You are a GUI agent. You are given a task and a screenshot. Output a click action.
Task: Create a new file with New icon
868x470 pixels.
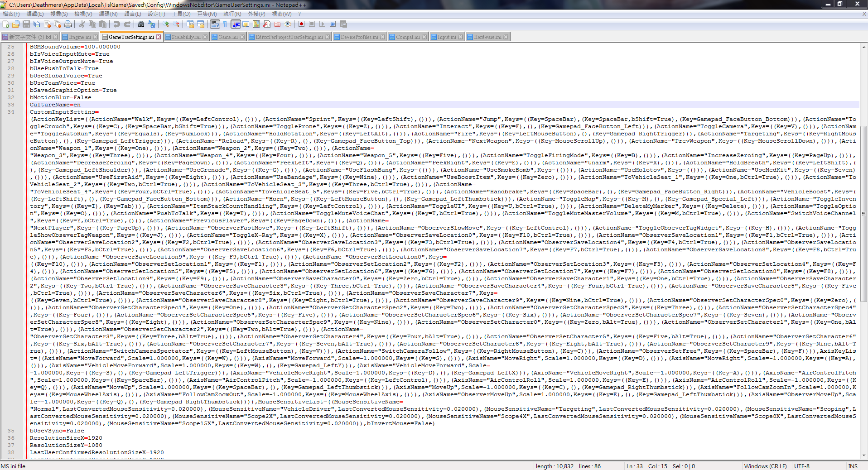point(5,24)
